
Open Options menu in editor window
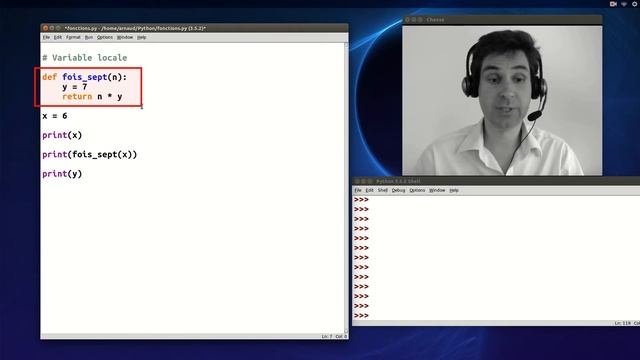104,37
